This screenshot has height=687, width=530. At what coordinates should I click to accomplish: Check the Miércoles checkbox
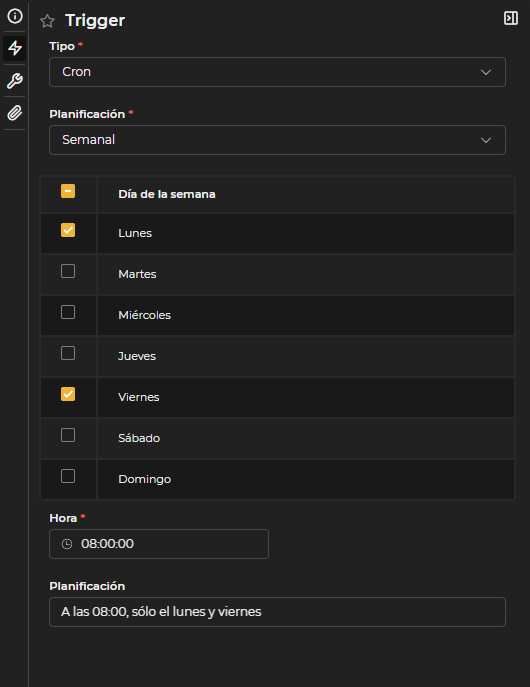pyautogui.click(x=68, y=312)
